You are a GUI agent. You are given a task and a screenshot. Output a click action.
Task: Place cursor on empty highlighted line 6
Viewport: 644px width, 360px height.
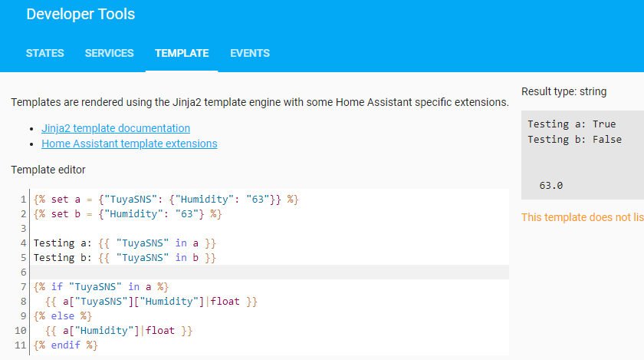pyautogui.click(x=268, y=272)
